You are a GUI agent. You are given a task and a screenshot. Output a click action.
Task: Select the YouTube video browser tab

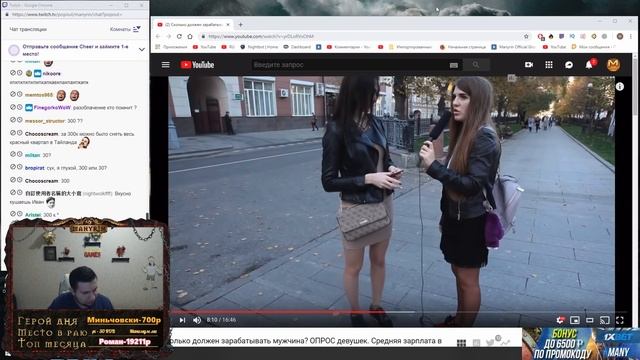[x=194, y=24]
